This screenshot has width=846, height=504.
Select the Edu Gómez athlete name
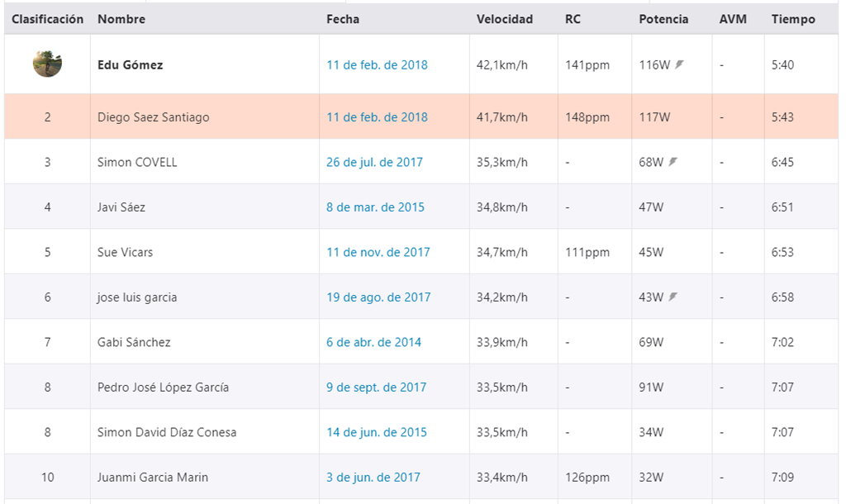click(130, 64)
